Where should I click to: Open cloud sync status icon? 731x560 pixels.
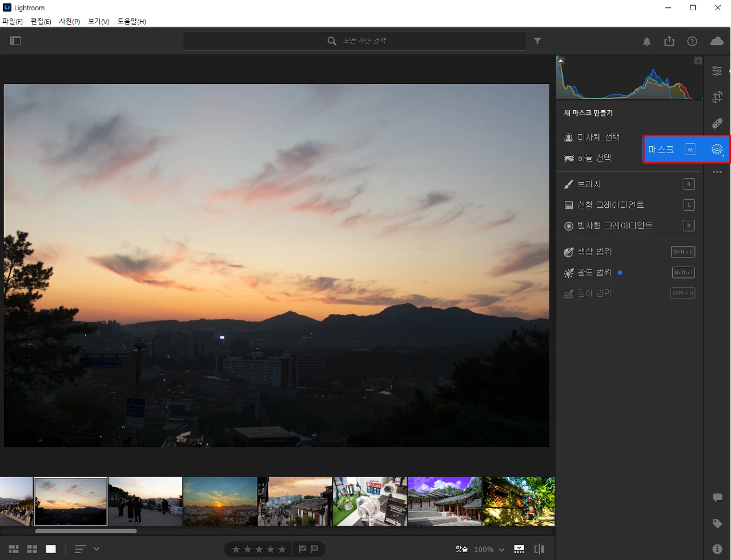click(x=717, y=41)
